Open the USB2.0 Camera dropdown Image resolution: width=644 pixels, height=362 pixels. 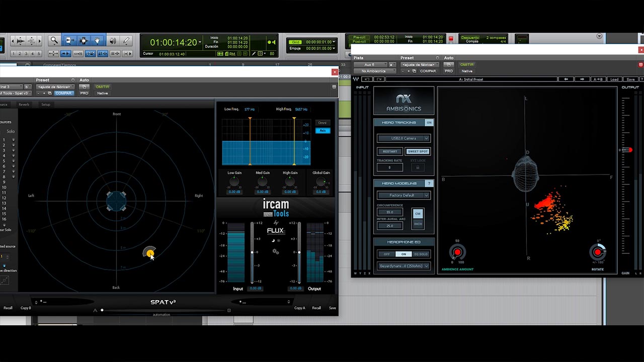[404, 138]
